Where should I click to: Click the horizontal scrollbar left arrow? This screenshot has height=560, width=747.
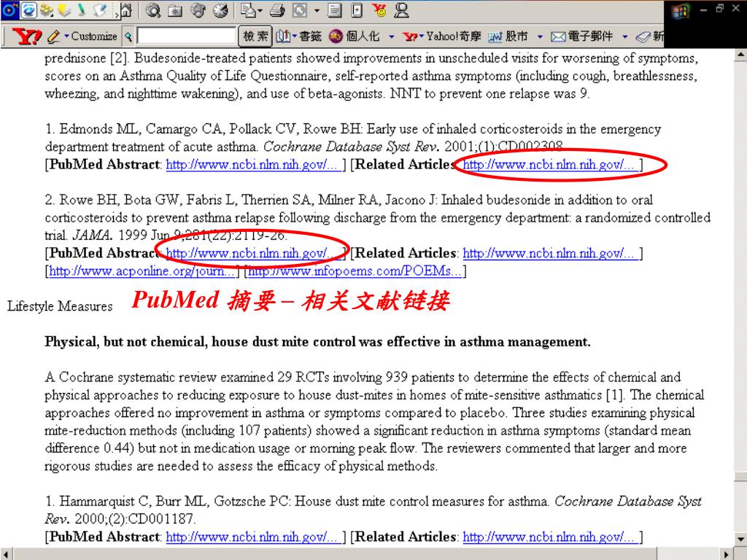point(7,554)
